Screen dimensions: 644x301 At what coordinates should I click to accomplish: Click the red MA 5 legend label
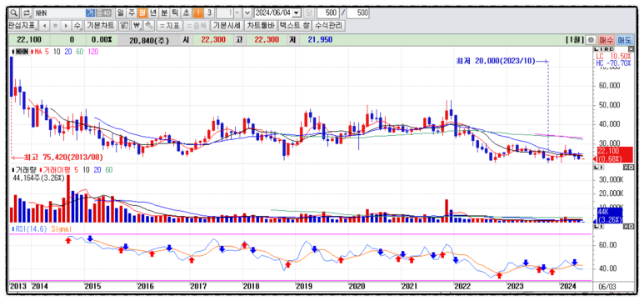pyautogui.click(x=41, y=52)
